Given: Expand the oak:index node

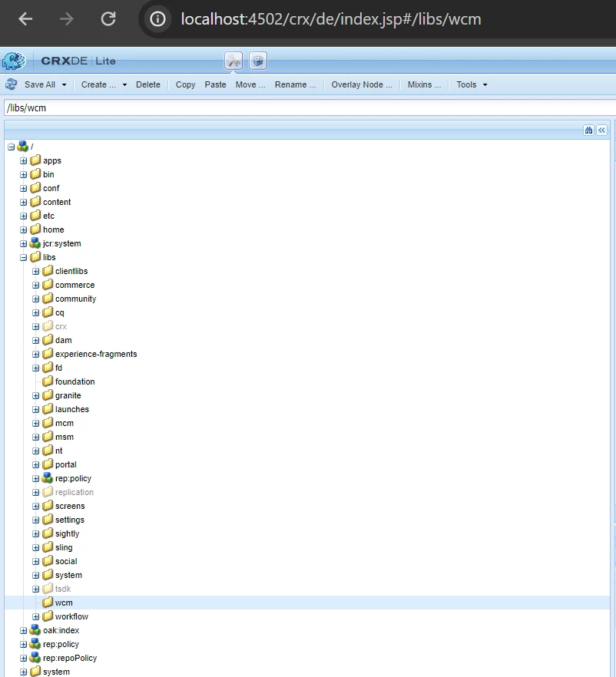Looking at the screenshot, I should click(x=23, y=630).
